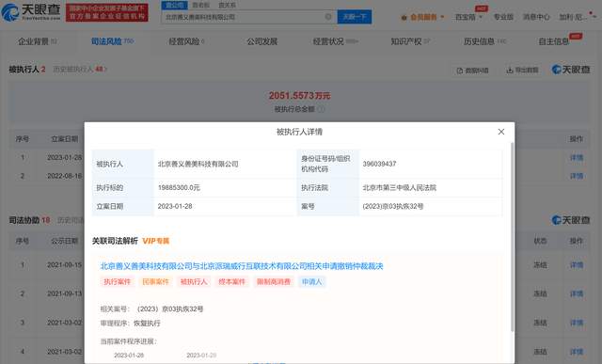Click the 天眼查 logo in header
602x364 pixels.
pos(31,12)
